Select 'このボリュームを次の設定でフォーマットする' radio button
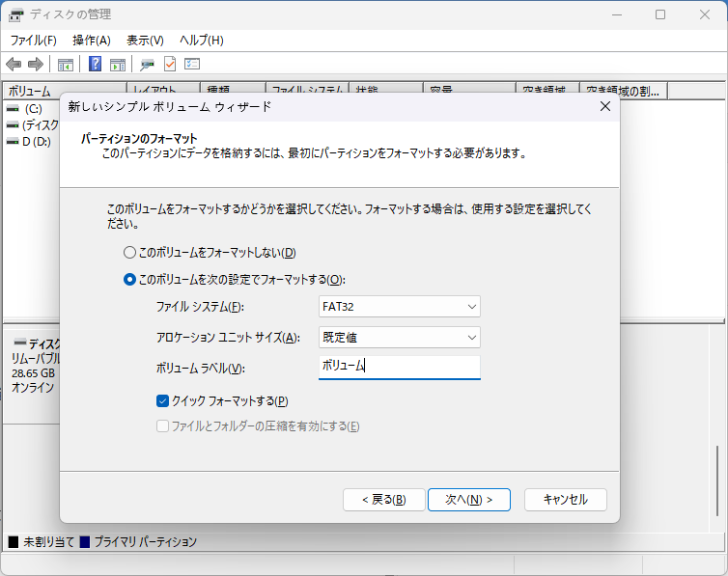728x576 pixels. [x=129, y=280]
